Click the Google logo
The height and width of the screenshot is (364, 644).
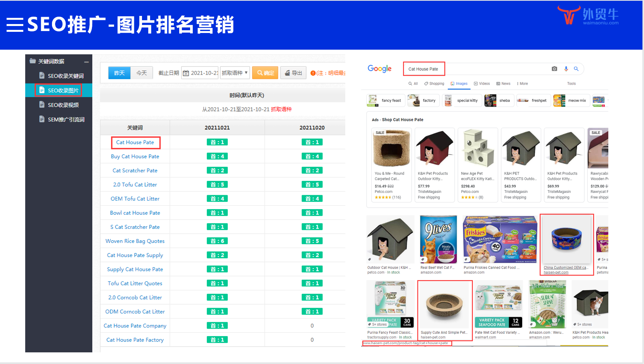tap(379, 69)
